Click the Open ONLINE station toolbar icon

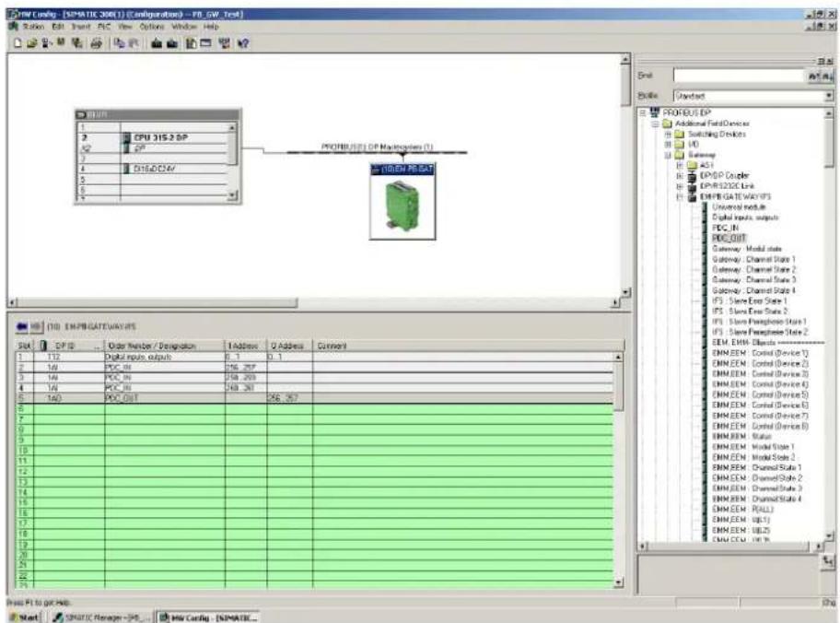[x=47, y=43]
